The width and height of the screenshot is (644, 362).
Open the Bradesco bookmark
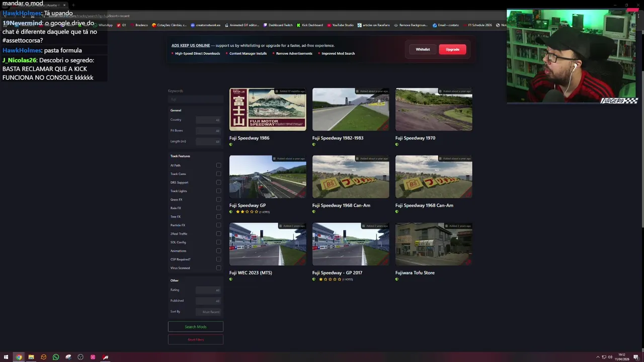(139, 25)
